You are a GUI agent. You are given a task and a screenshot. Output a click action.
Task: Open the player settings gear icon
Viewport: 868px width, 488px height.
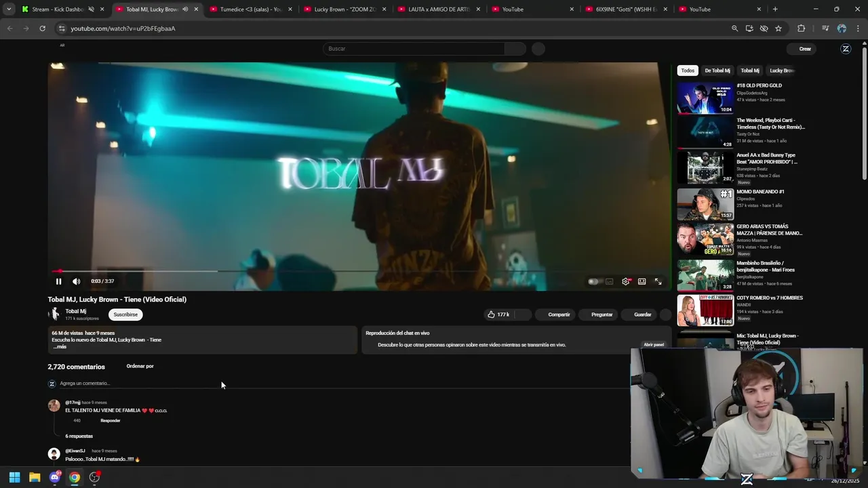tap(626, 281)
